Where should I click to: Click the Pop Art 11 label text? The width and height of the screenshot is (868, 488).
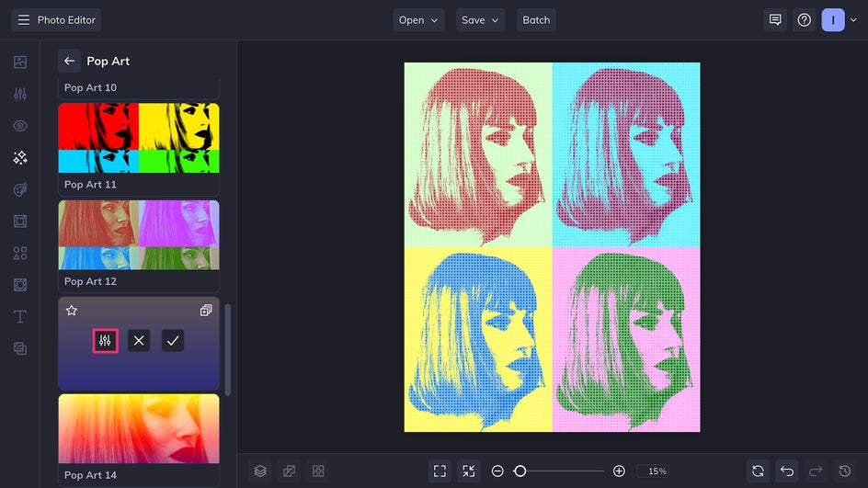(x=90, y=184)
